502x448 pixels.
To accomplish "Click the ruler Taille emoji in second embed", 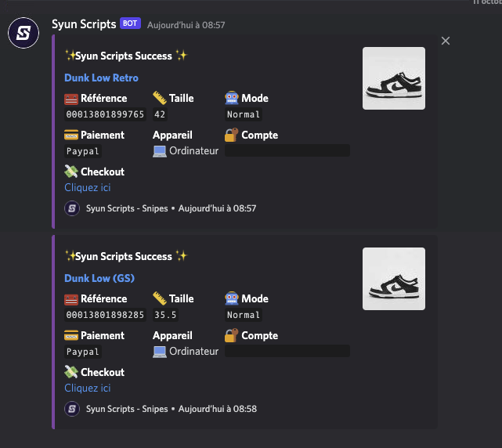I will click(160, 298).
